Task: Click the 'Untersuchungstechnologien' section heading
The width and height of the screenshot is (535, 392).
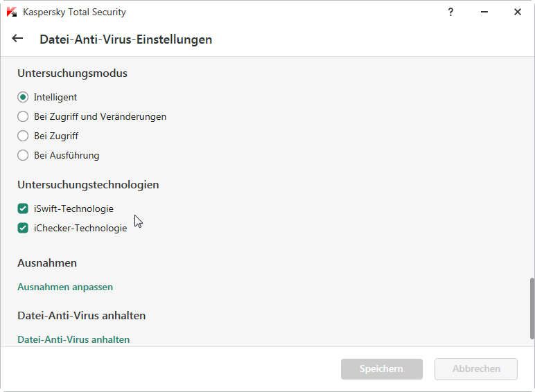Action: tap(88, 185)
